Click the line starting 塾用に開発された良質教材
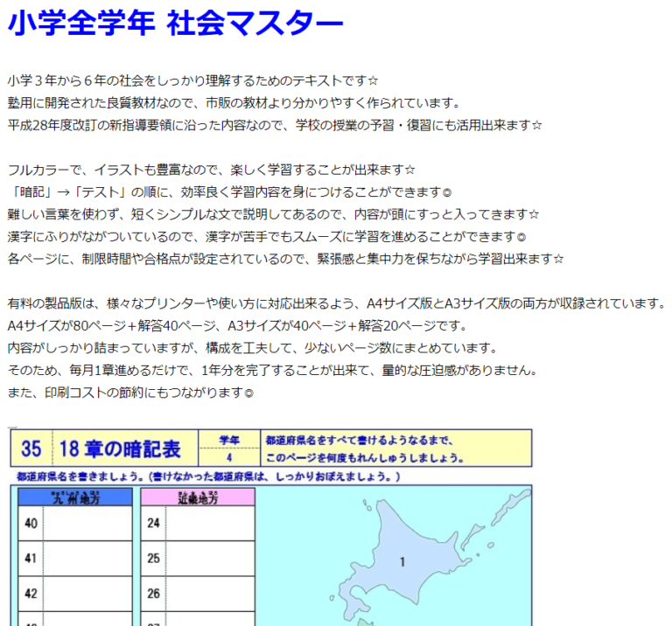Viewport: 672px width, 626px height. [x=234, y=103]
